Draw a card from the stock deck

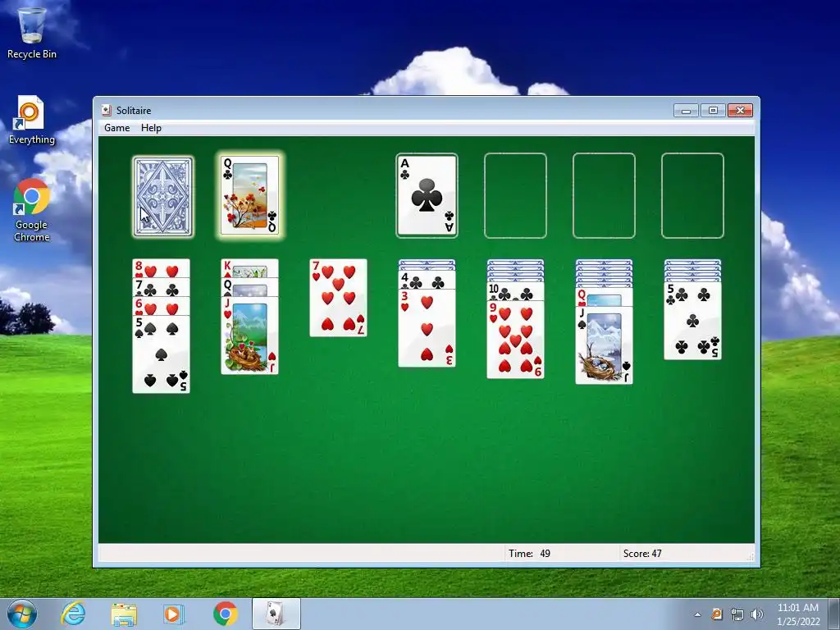click(163, 196)
